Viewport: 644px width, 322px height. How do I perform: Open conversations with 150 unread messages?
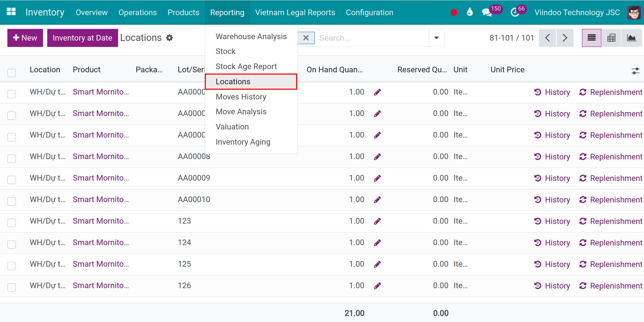492,11
